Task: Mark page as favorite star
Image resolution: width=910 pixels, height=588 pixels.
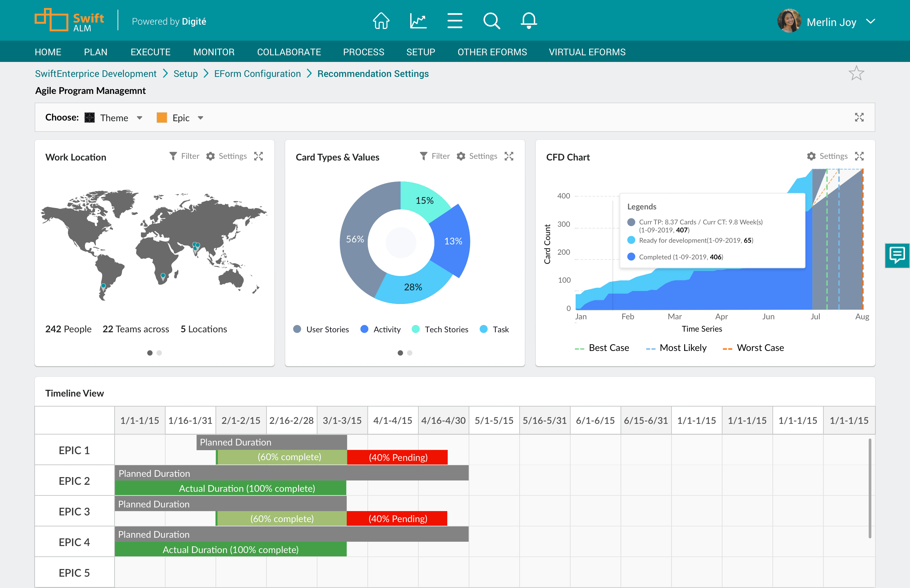Action: point(856,73)
